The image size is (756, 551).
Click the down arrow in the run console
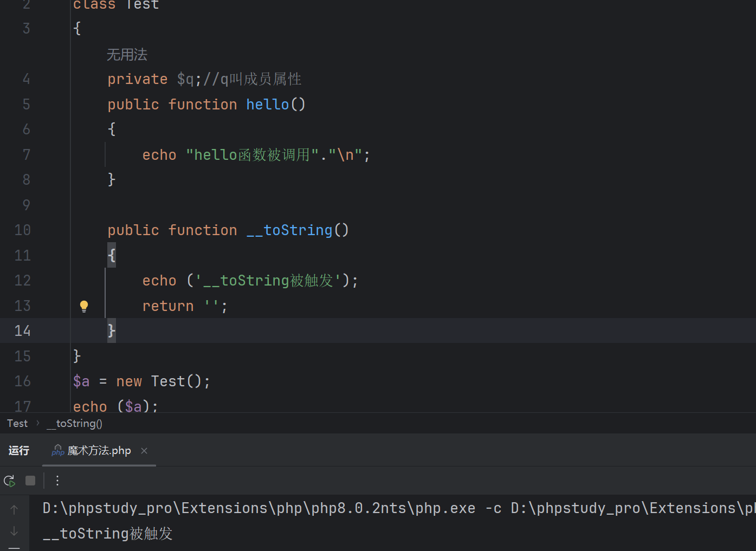pos(15,531)
